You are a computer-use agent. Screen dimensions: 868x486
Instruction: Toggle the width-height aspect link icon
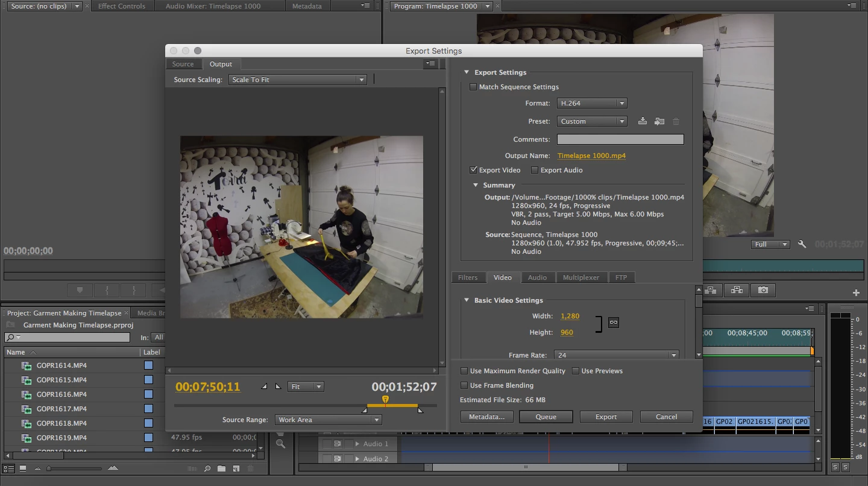[613, 323]
